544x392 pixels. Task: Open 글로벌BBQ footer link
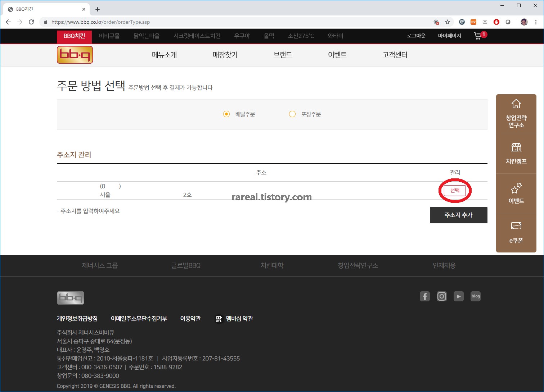pos(186,265)
